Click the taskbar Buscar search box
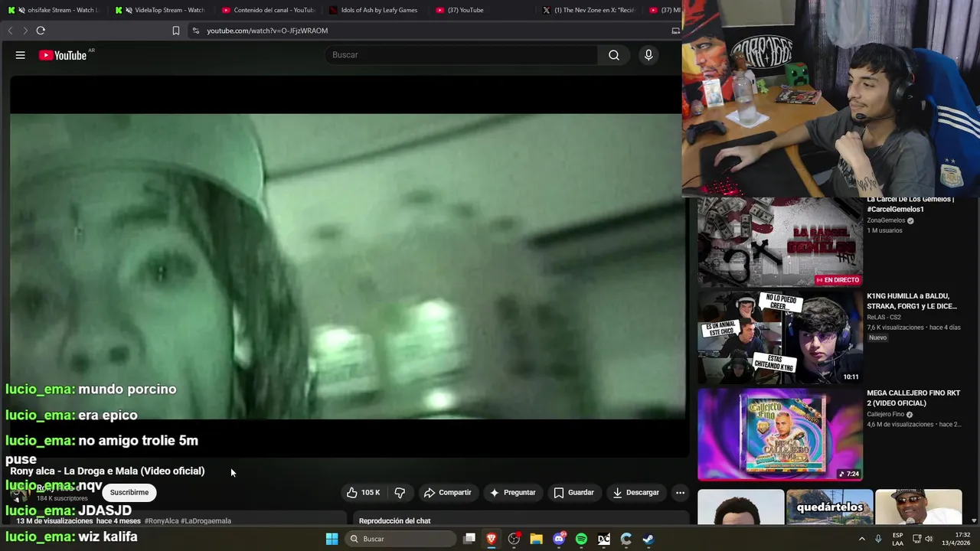980x551 pixels. tap(400, 539)
